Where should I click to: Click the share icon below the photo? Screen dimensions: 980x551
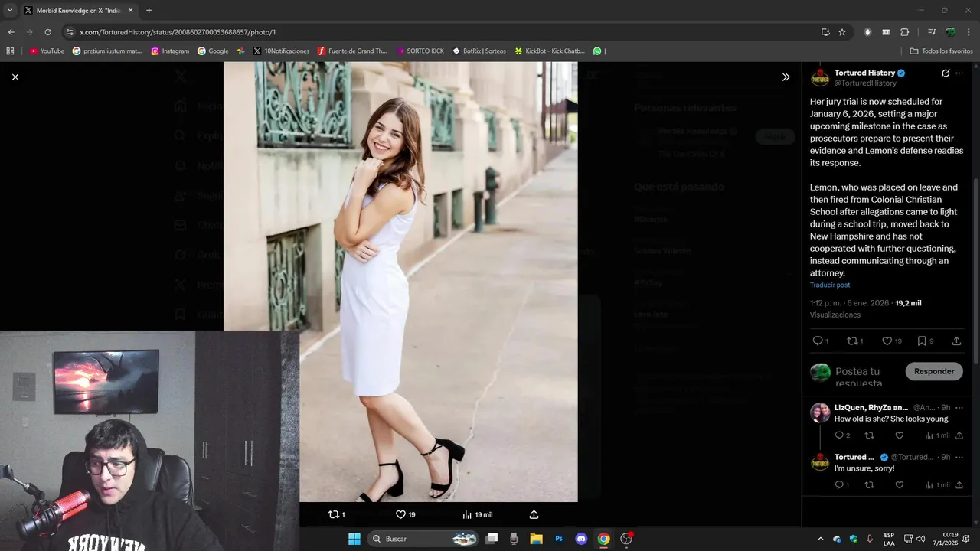pyautogui.click(x=534, y=514)
